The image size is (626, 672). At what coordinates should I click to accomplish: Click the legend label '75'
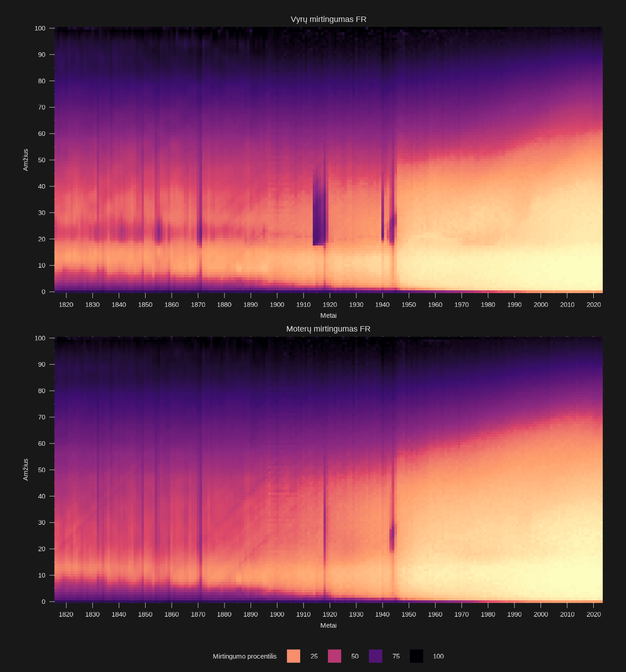coord(396,656)
